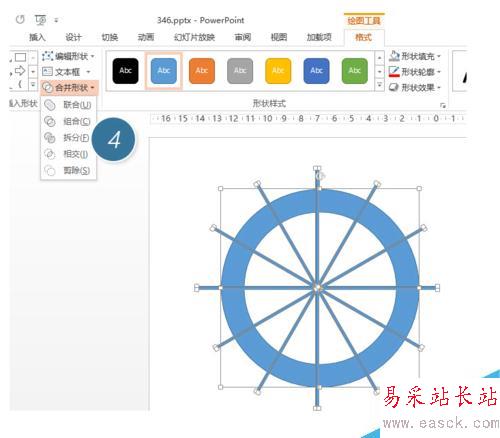
Task: Open the 加载项 tab
Action: tap(319, 37)
